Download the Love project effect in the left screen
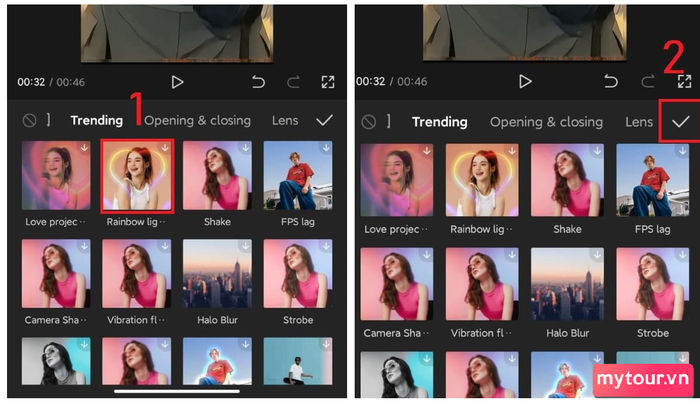 (84, 147)
